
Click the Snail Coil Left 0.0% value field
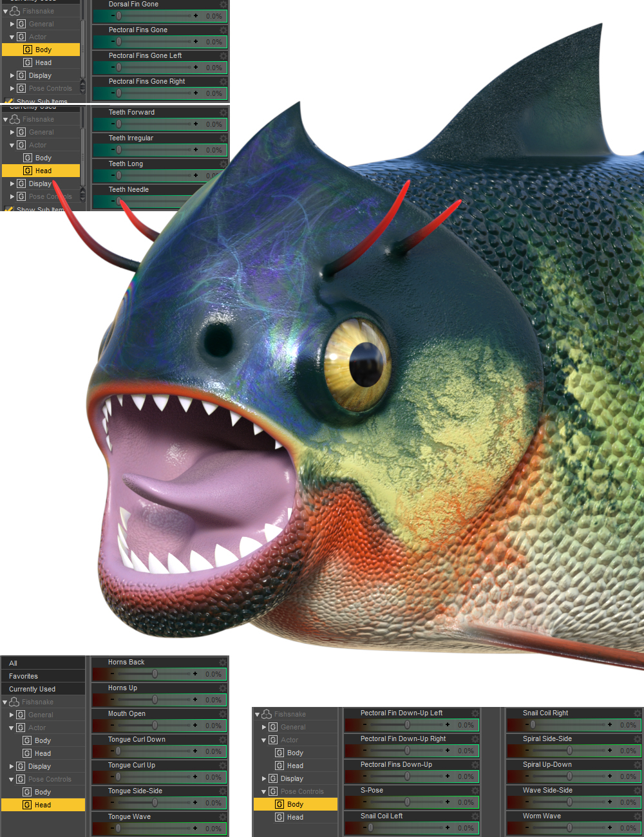coord(466,828)
